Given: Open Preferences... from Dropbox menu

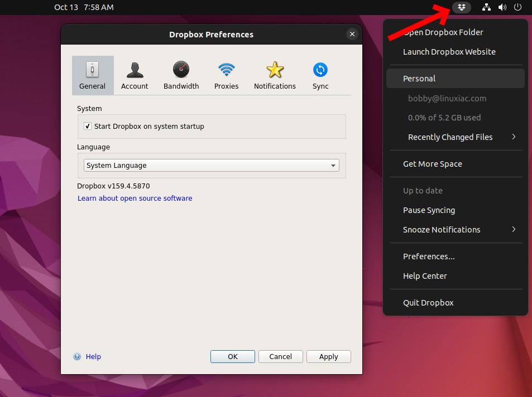Looking at the screenshot, I should pyautogui.click(x=456, y=256).
